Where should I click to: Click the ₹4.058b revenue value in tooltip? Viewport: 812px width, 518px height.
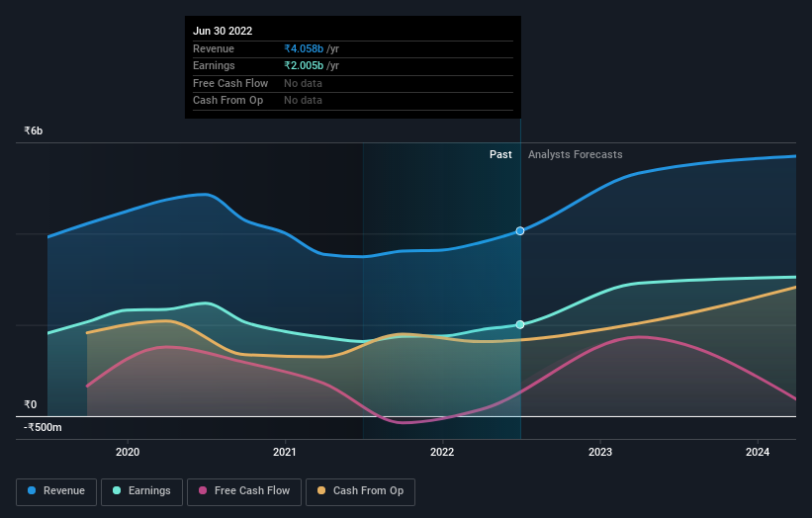click(x=304, y=48)
